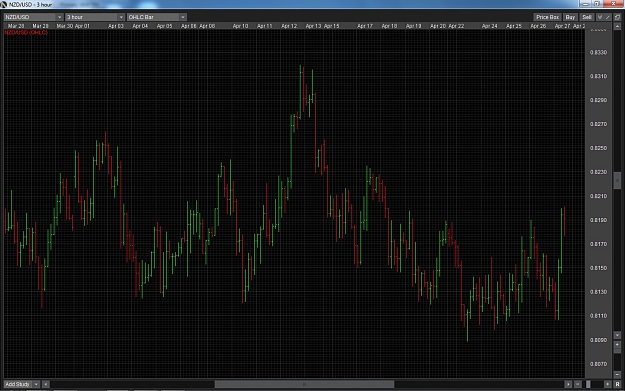Click the window maximize button
Viewport: 625px width, 391px height.
pos(597,4)
